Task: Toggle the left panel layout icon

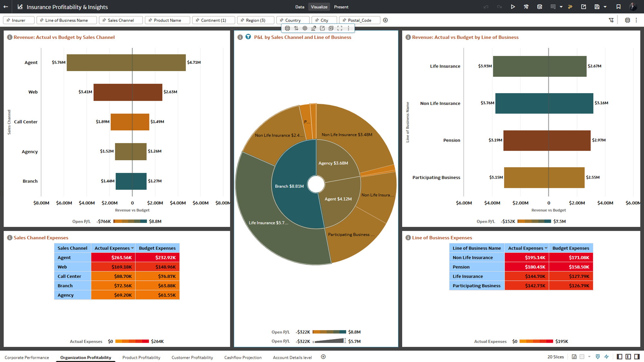Action: pyautogui.click(x=619, y=357)
